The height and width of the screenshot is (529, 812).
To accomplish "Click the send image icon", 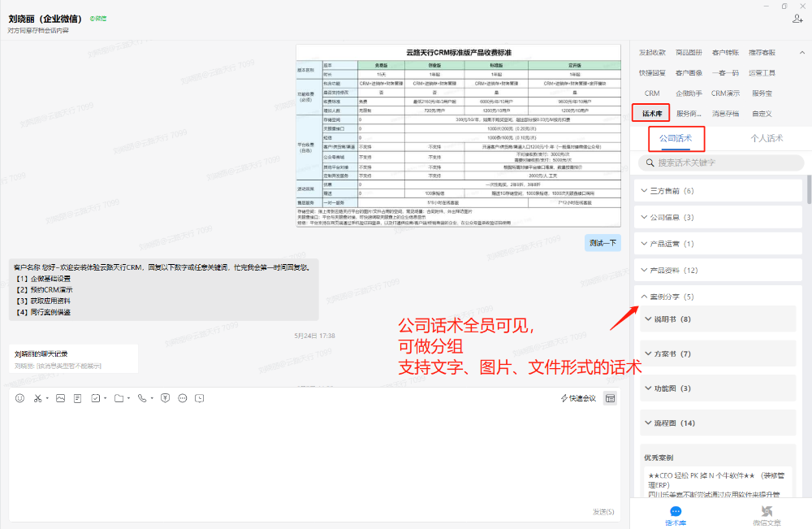I will (x=61, y=398).
